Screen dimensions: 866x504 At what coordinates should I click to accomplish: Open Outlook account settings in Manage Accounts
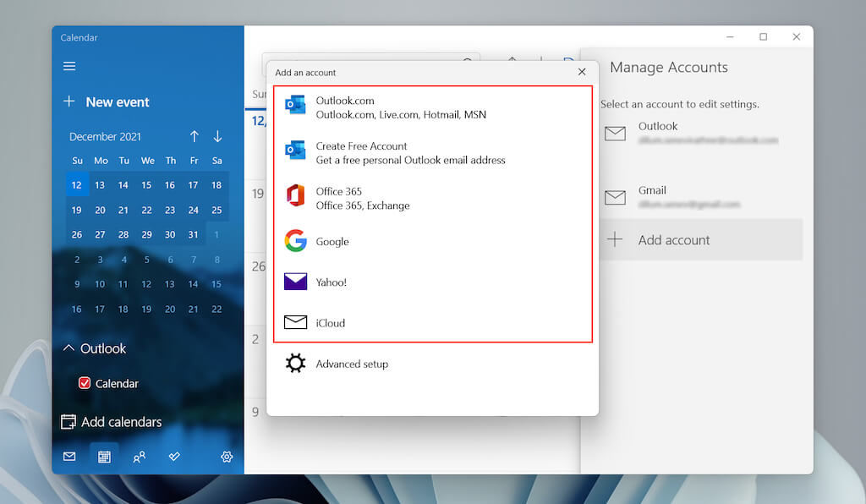tap(701, 133)
